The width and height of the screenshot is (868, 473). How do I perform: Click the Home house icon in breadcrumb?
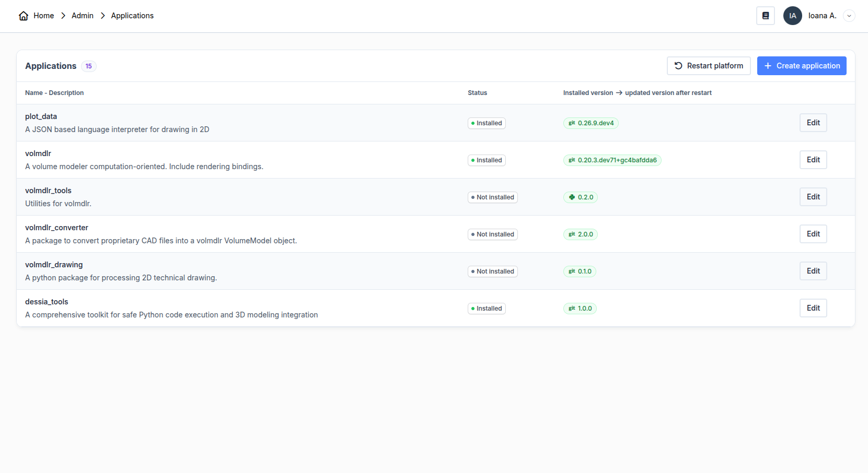24,16
